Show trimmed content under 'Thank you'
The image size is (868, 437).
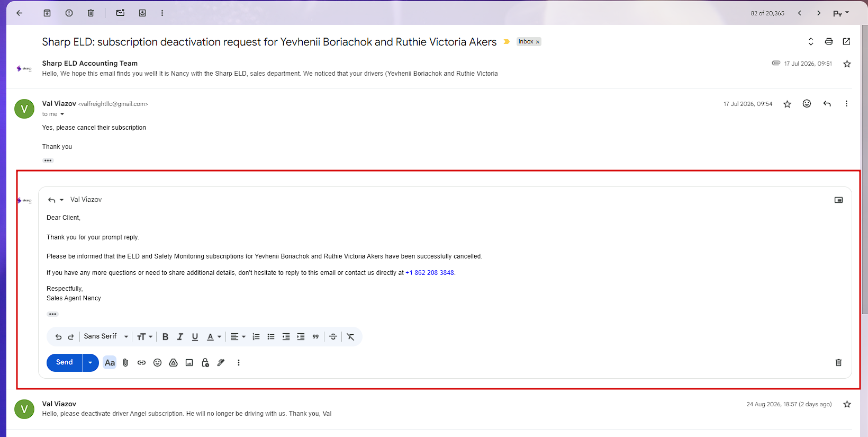[x=48, y=160]
